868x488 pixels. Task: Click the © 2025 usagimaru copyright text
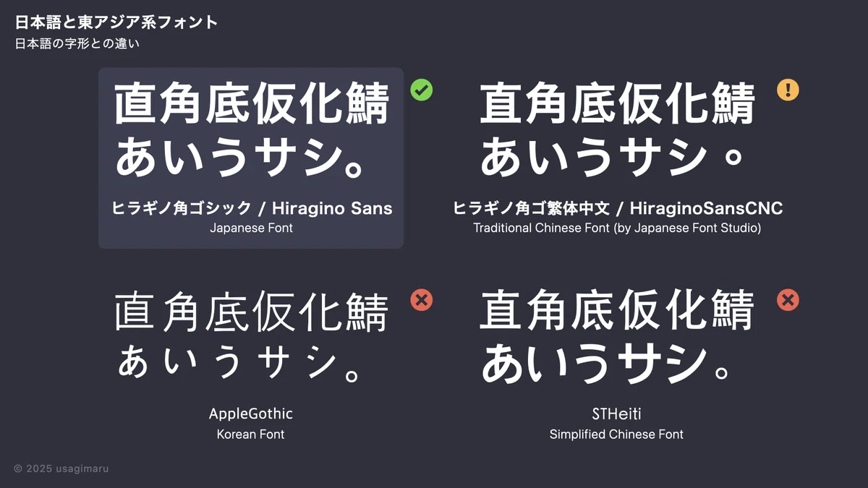(x=61, y=468)
